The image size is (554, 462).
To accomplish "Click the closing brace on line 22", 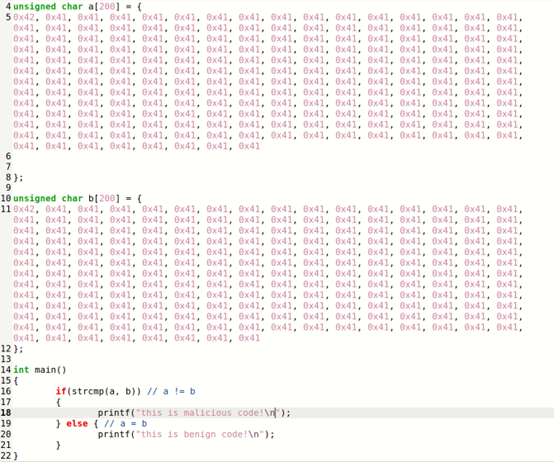I will click(16, 456).
